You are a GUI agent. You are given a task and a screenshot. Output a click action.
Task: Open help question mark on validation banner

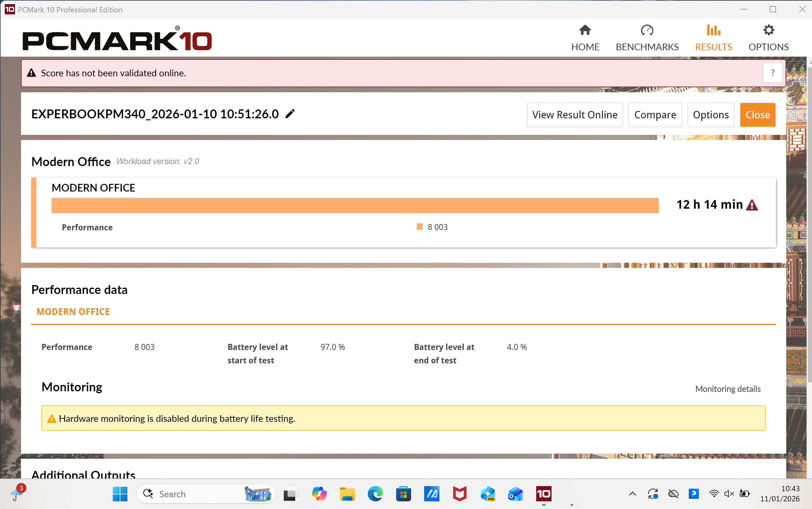[773, 73]
